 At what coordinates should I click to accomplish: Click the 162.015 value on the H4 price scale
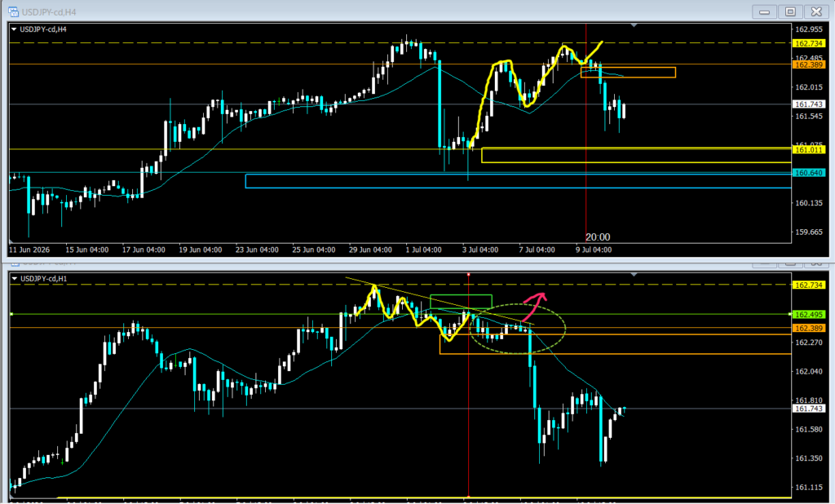809,86
